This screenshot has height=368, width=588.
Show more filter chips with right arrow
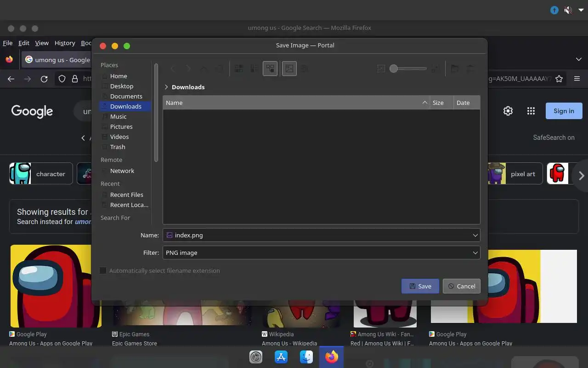coord(581,175)
